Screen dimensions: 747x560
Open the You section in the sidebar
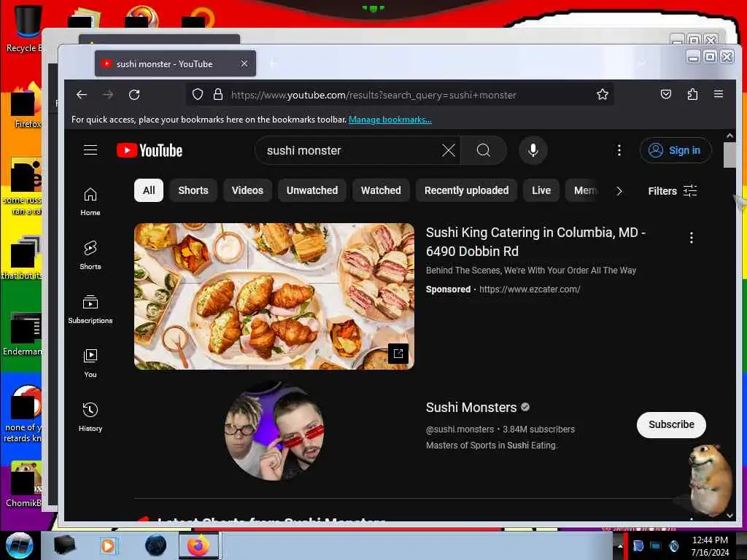[90, 363]
